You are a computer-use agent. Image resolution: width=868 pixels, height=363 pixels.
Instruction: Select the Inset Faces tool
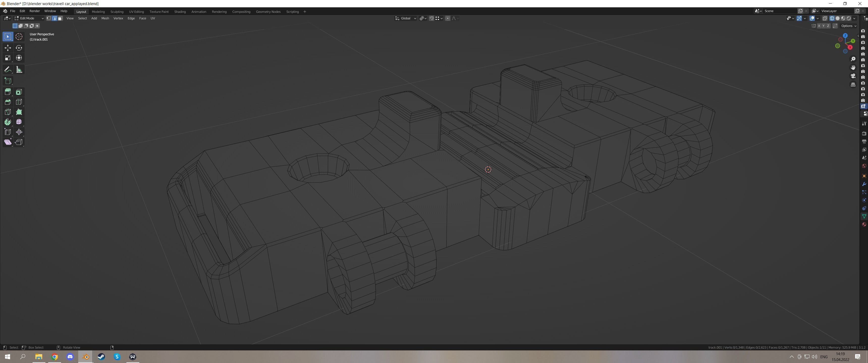19,92
